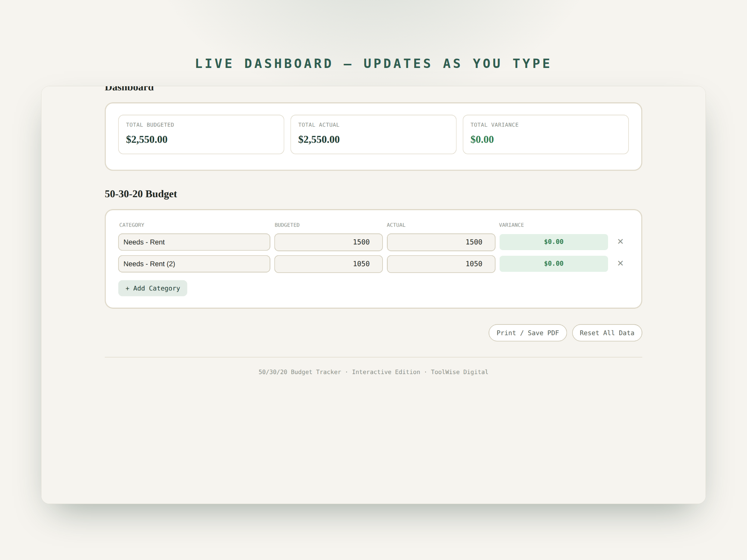Screen dimensions: 747x560
Task: Focus budgeted amount 1050 field
Action: pos(329,264)
